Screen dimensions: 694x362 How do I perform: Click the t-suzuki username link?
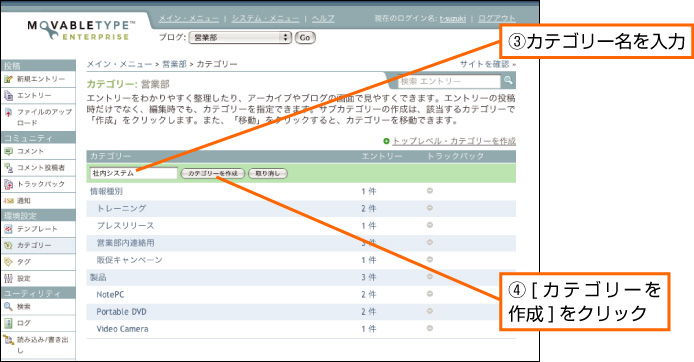(453, 19)
